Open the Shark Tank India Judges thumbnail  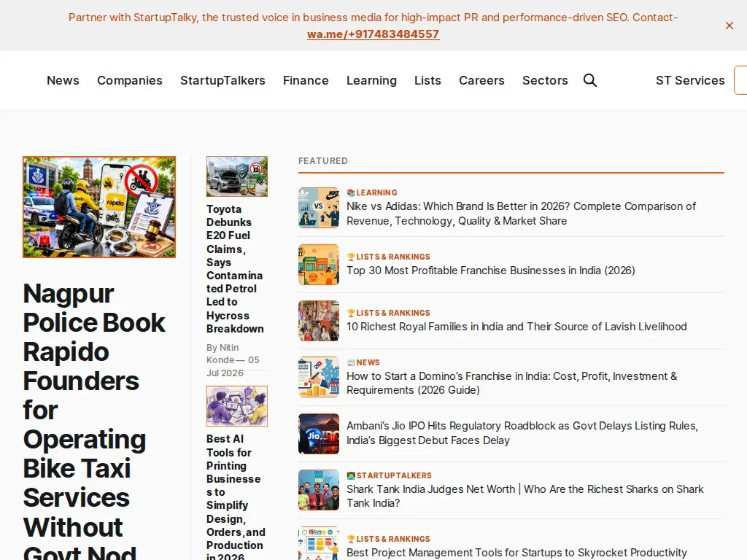coord(319,490)
